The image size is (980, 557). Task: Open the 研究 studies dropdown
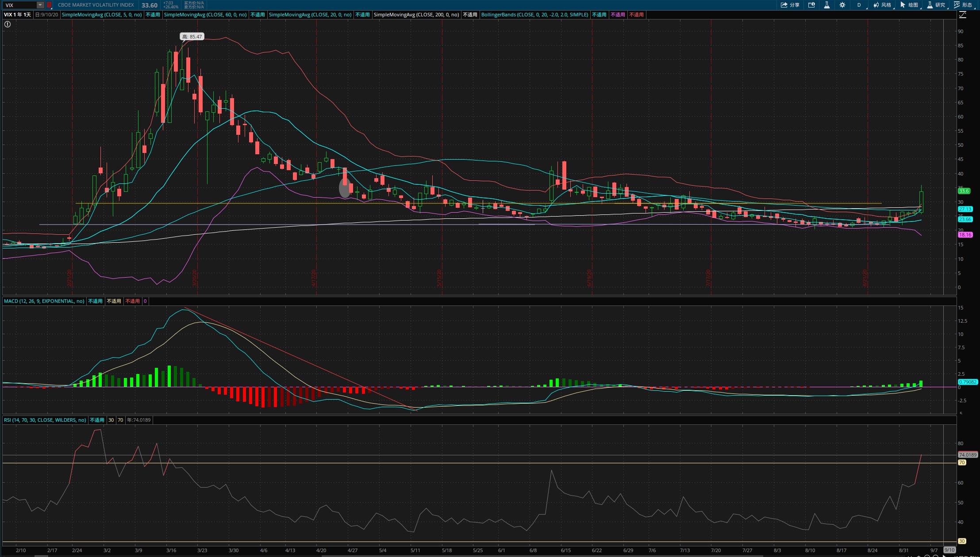(x=937, y=5)
